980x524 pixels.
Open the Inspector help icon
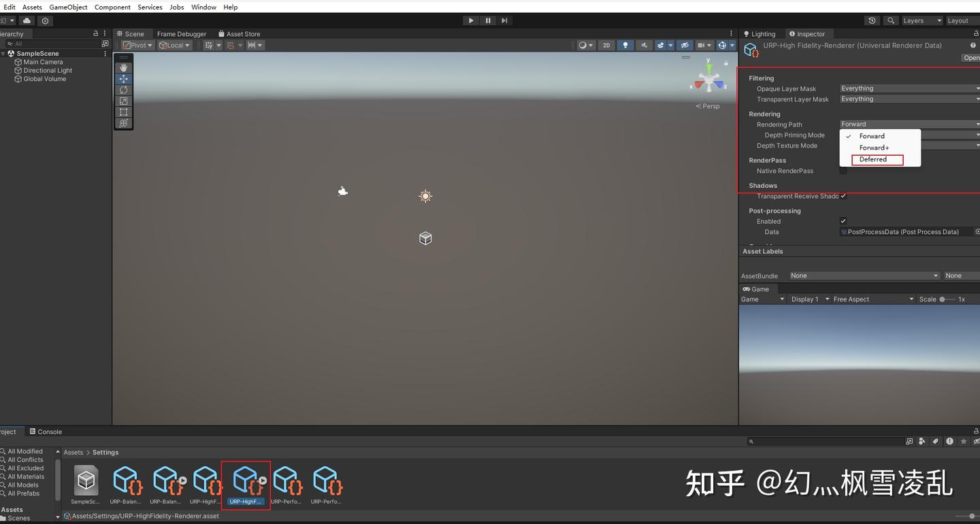pyautogui.click(x=973, y=46)
